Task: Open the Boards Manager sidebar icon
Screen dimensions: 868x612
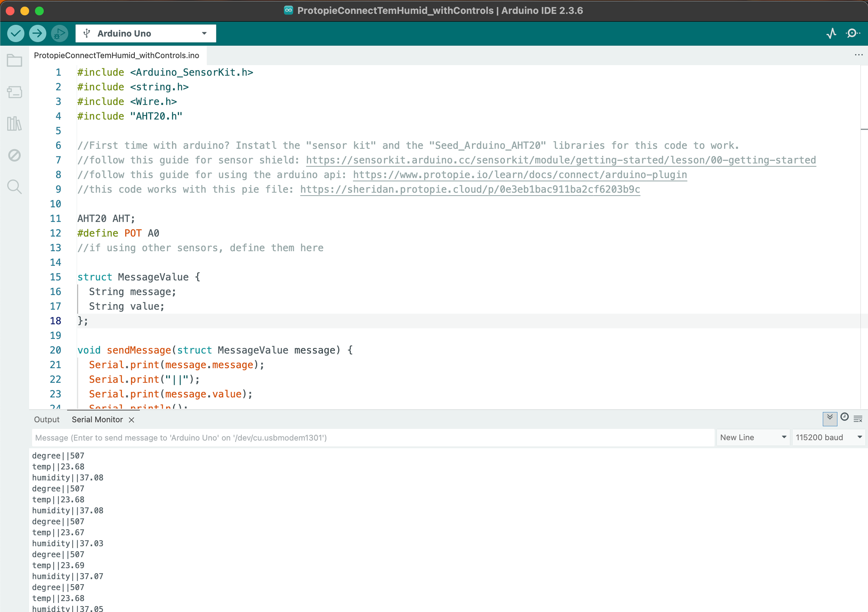Action: 14,92
